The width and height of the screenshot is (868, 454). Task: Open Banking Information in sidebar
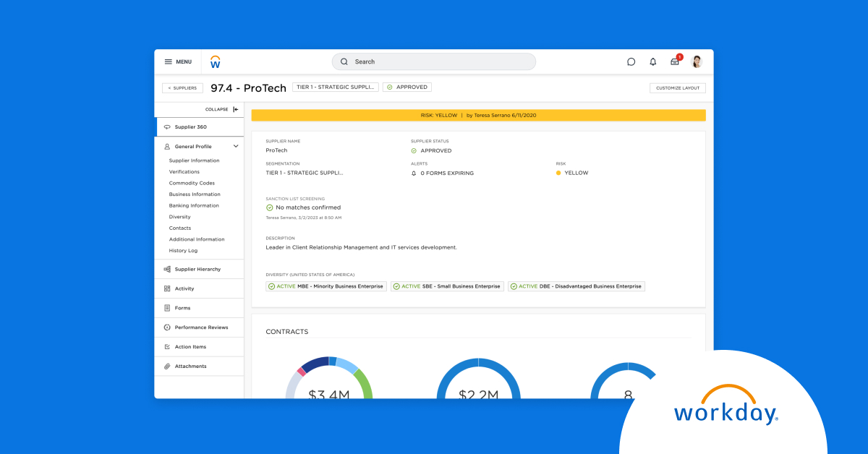(x=194, y=205)
